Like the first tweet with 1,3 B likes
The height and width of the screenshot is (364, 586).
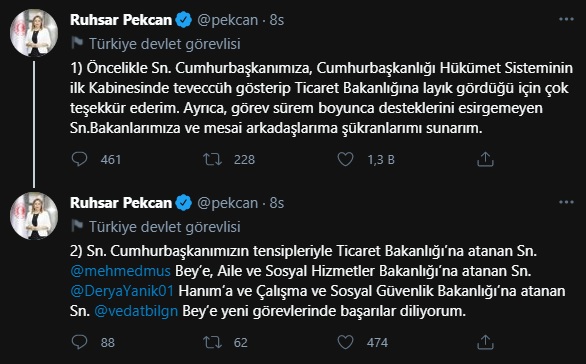pos(345,159)
